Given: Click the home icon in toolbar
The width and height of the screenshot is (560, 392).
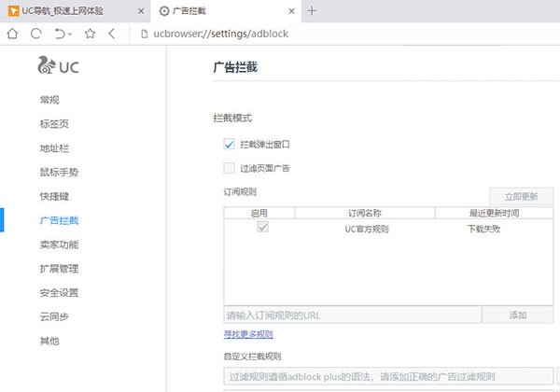Looking at the screenshot, I should [12, 34].
